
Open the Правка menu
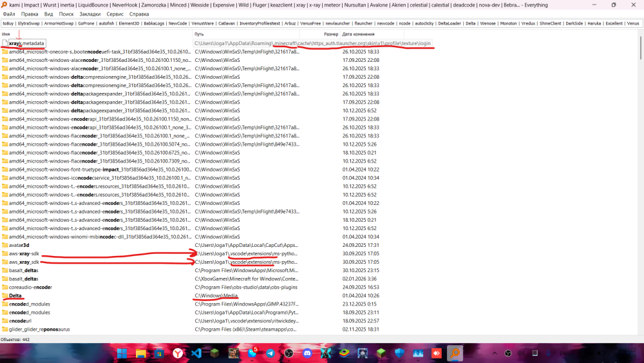(x=30, y=14)
